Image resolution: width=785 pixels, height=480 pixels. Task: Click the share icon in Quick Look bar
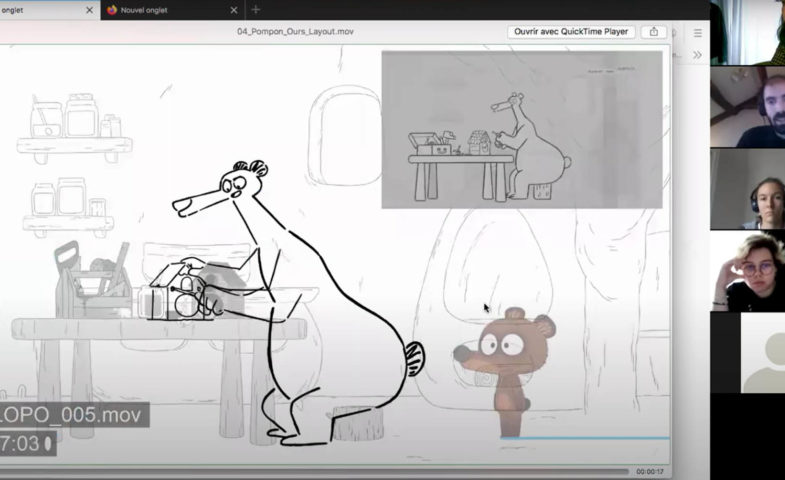click(x=654, y=32)
